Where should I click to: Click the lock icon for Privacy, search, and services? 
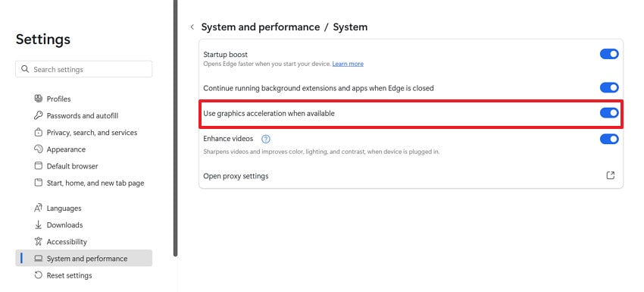pos(38,133)
